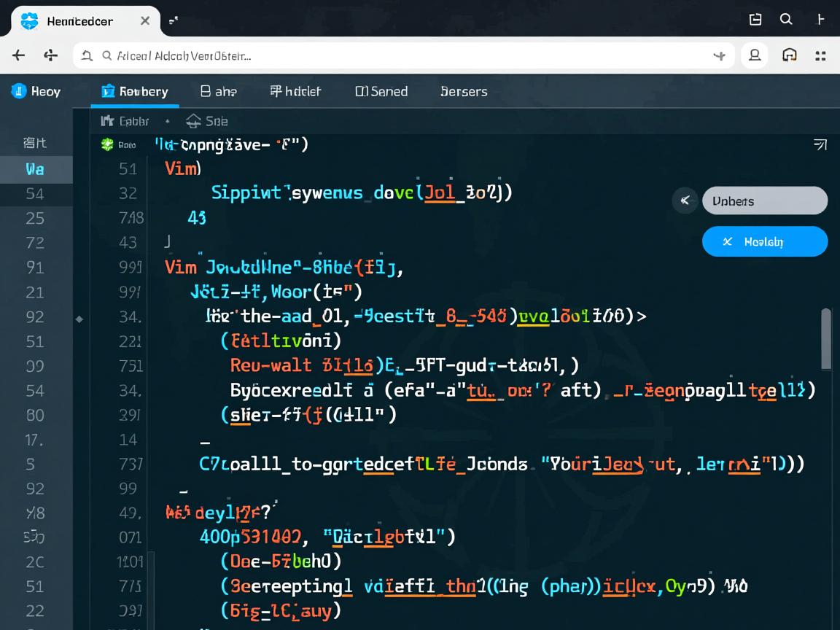
Task: Click the expand arrow icon at editor top-right
Action: pos(820,144)
